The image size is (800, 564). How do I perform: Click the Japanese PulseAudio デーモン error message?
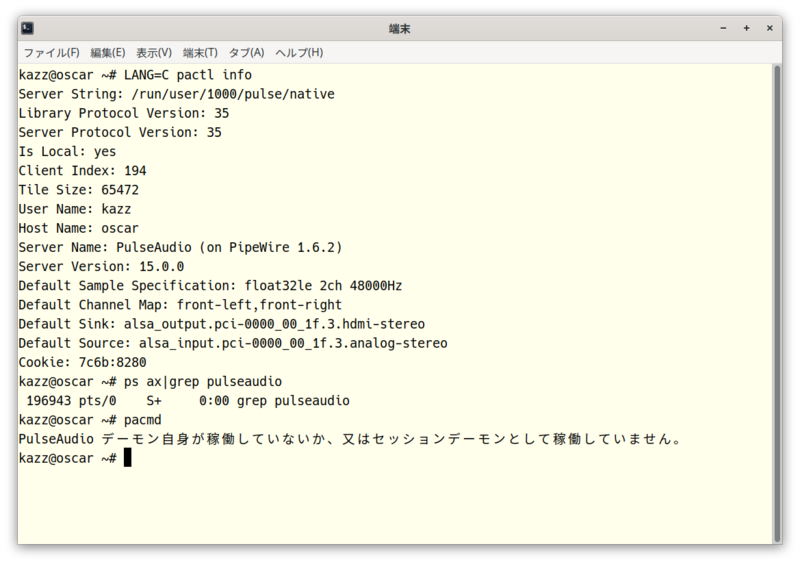click(x=349, y=439)
